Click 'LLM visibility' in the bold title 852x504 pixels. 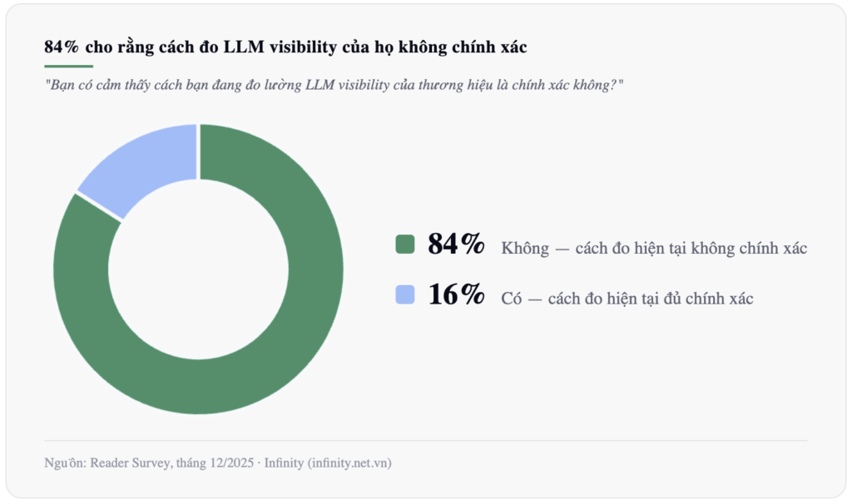coord(280,47)
